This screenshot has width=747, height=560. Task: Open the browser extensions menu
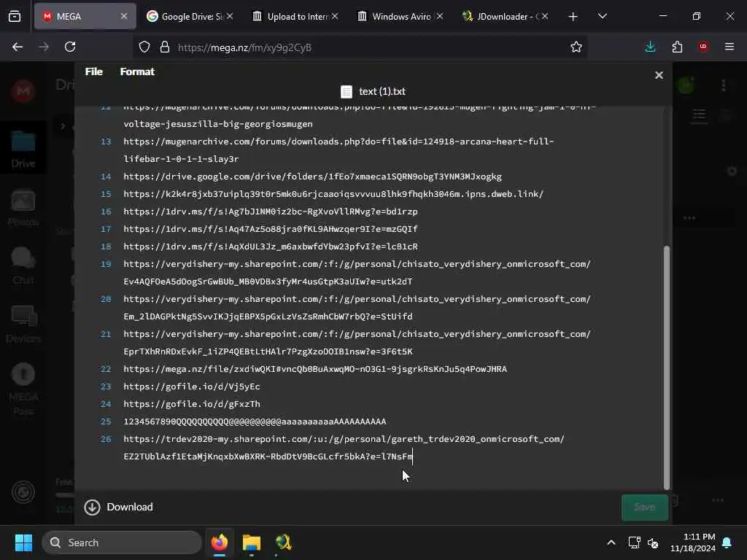677,47
